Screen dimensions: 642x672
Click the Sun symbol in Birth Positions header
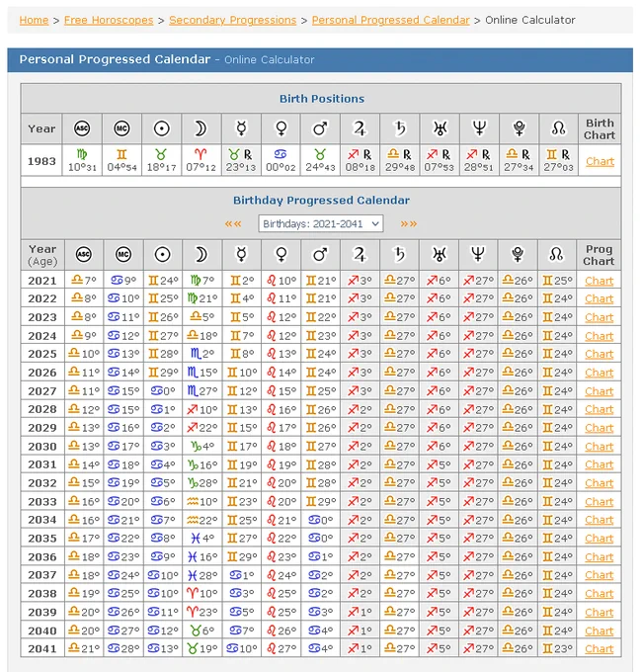tap(161, 128)
